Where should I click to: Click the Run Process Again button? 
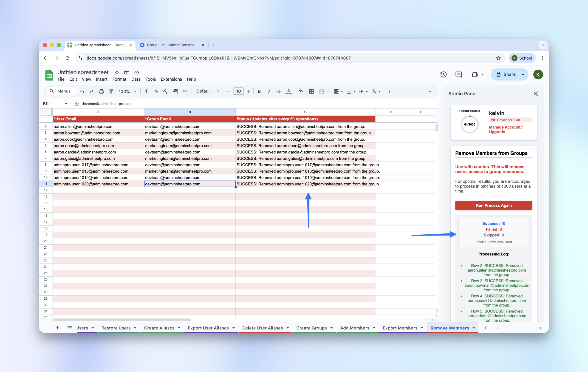[494, 205]
